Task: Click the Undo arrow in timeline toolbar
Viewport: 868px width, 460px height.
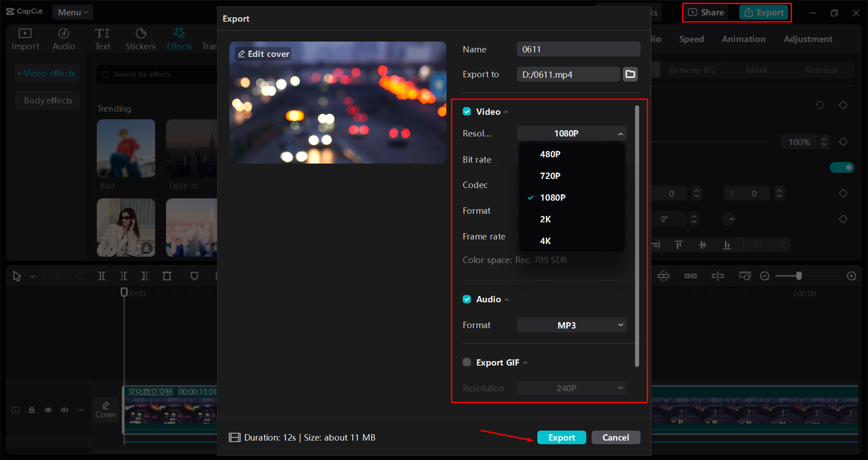Action: point(58,276)
